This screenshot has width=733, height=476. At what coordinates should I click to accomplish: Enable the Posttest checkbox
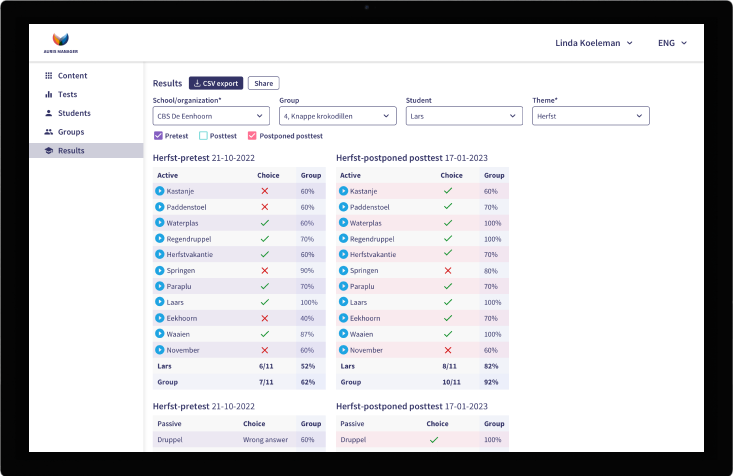(x=204, y=136)
